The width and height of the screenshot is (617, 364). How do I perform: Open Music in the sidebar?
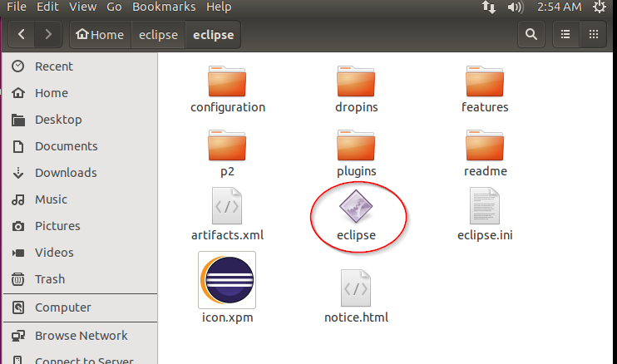click(x=81, y=199)
